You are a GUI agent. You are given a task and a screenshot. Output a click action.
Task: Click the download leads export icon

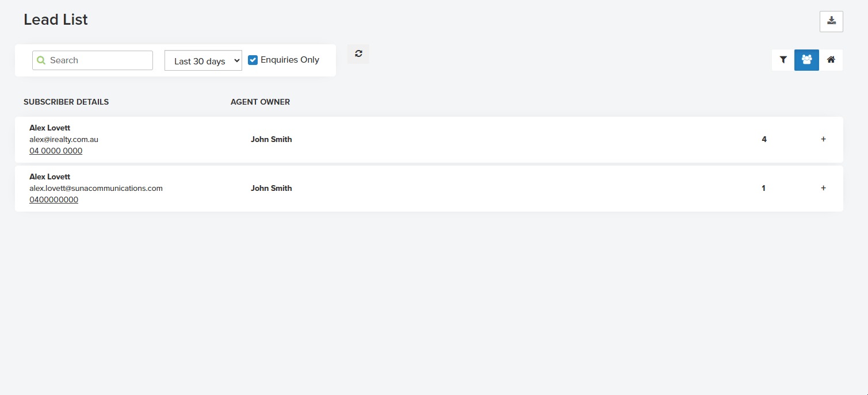click(x=831, y=21)
